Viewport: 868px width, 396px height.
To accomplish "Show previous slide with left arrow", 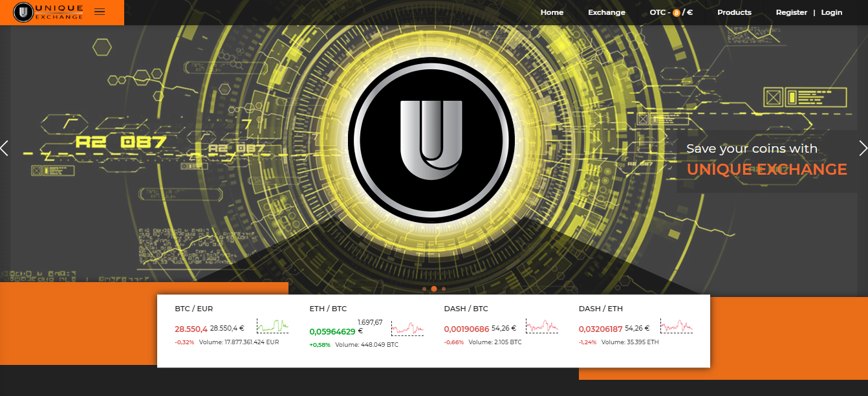I will [5, 148].
